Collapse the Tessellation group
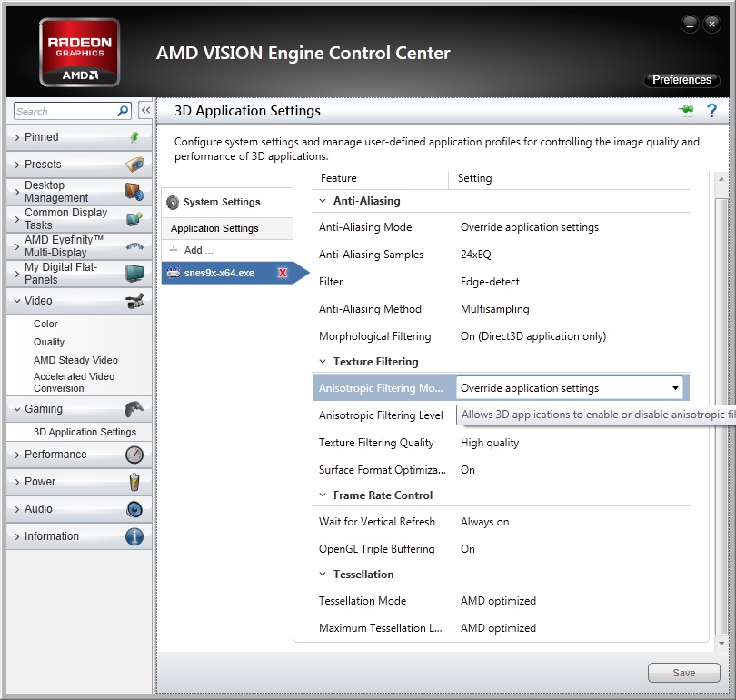Screen dimensions: 736x700 pyautogui.click(x=323, y=575)
